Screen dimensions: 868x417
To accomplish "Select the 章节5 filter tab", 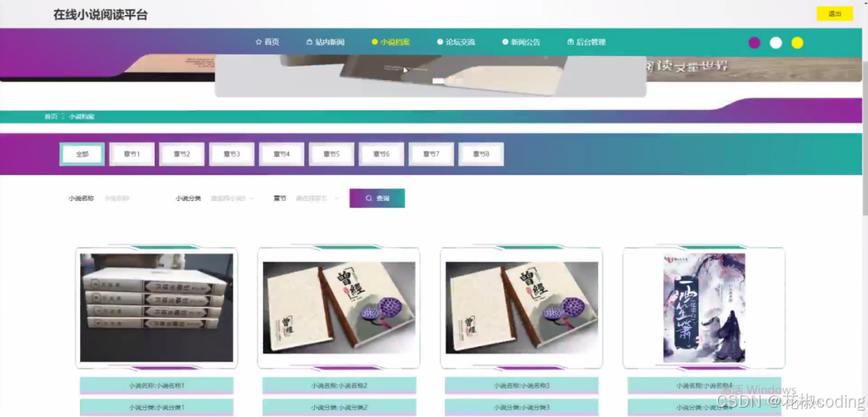I will click(331, 155).
